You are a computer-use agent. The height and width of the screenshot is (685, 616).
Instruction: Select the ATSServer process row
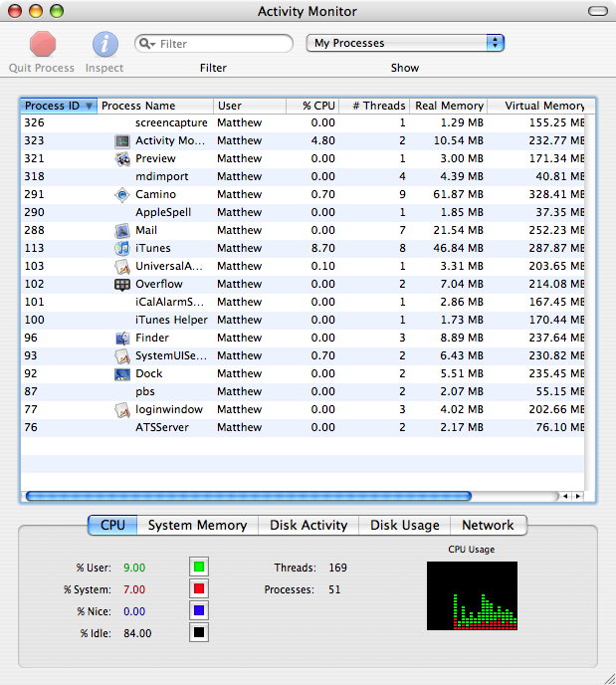click(303, 427)
